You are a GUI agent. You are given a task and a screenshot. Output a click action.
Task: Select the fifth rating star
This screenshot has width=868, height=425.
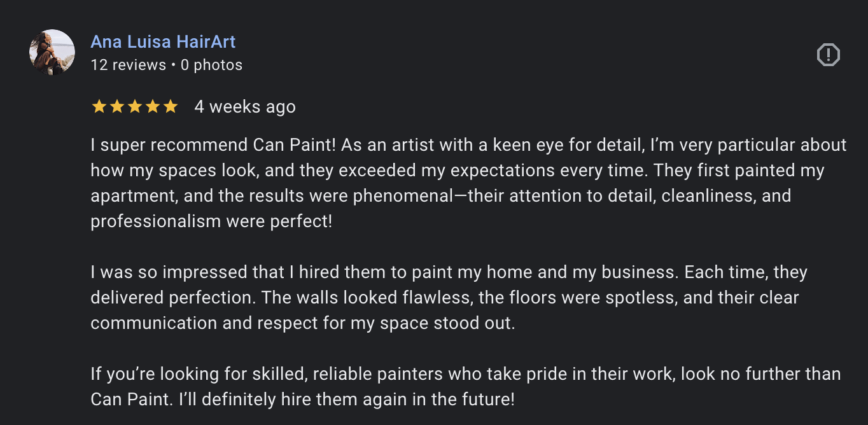(170, 107)
